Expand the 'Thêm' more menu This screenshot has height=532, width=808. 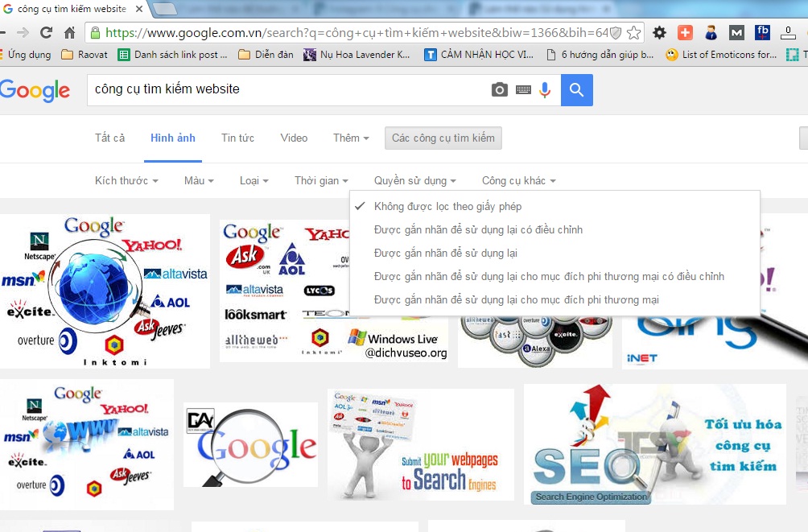(x=351, y=138)
